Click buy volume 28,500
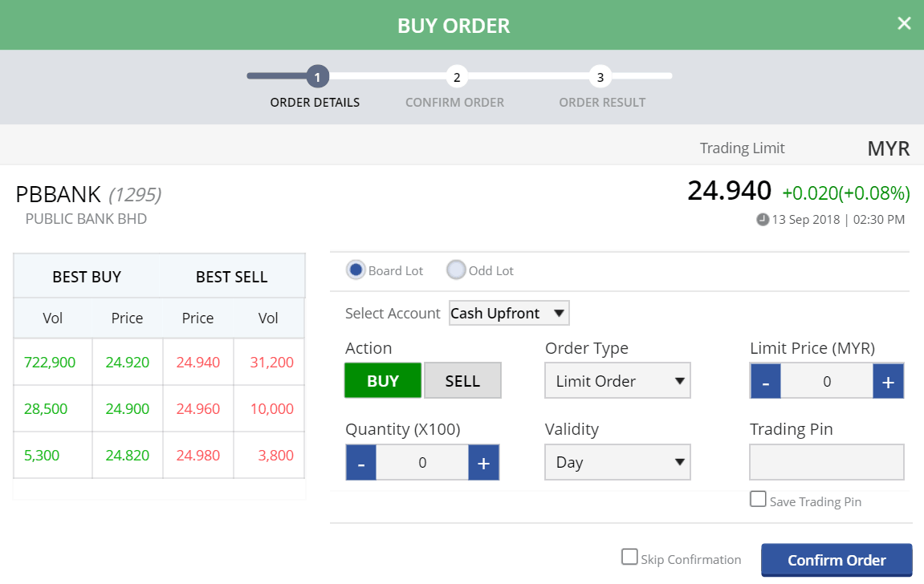Viewport: 924px width, 584px height. (x=46, y=408)
